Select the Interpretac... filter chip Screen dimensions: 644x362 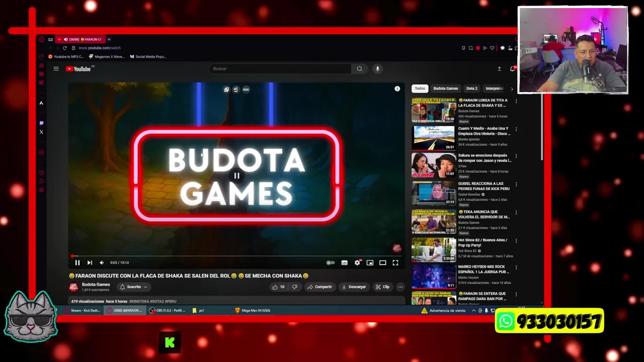tap(494, 88)
